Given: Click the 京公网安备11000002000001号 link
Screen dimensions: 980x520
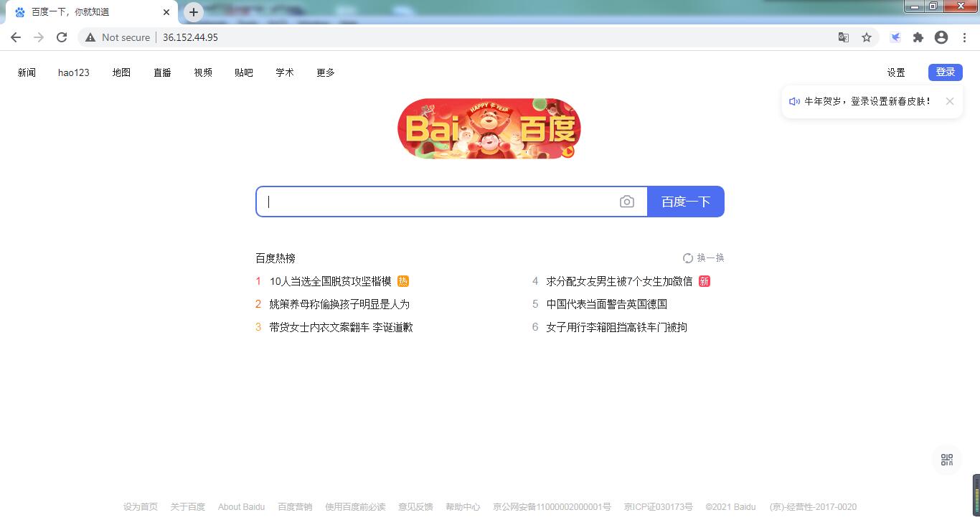Looking at the screenshot, I should (x=552, y=507).
